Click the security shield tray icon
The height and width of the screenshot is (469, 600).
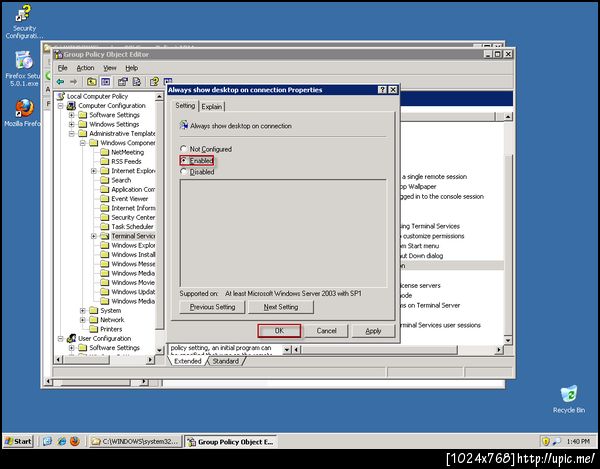coord(545,441)
